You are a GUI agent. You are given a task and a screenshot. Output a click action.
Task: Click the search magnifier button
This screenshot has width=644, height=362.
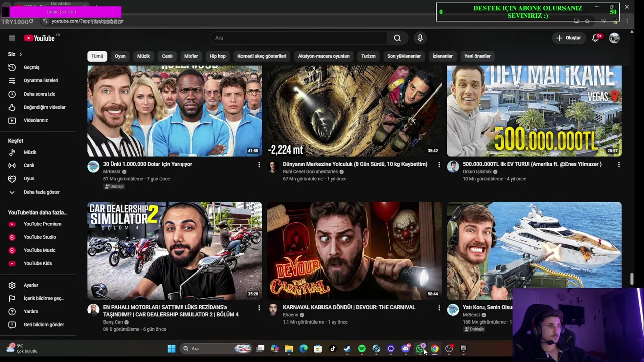click(x=397, y=38)
